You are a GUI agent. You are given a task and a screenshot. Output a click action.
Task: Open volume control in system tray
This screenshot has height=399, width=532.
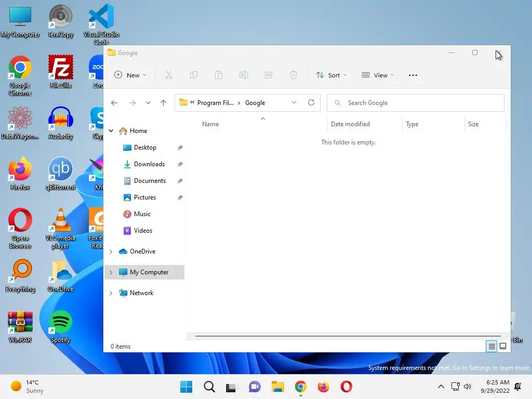(x=467, y=387)
